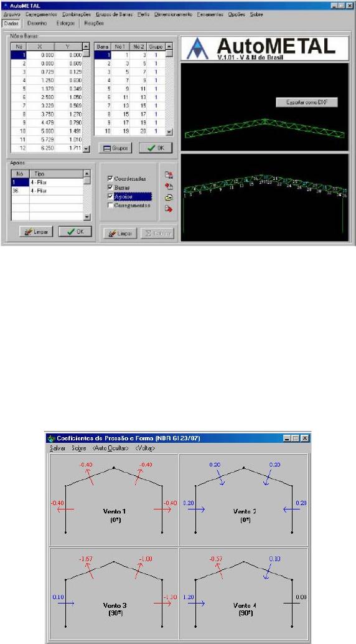Image resolution: width=356 pixels, height=644 pixels.
Task: Click the Y column header in Nós table
Action: (68, 47)
